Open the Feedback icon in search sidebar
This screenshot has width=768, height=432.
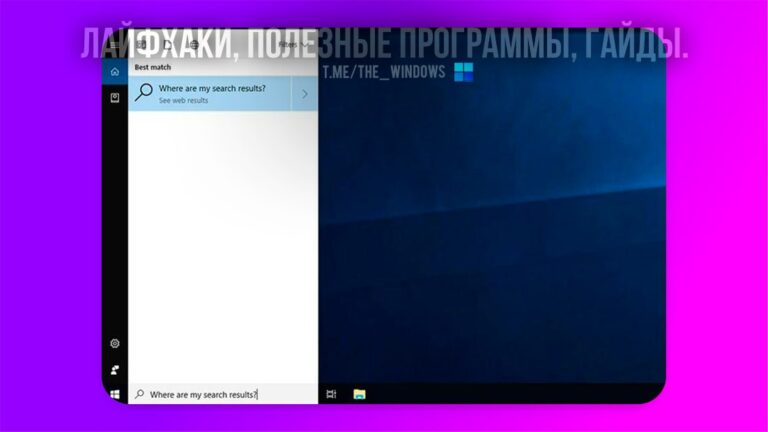click(115, 370)
